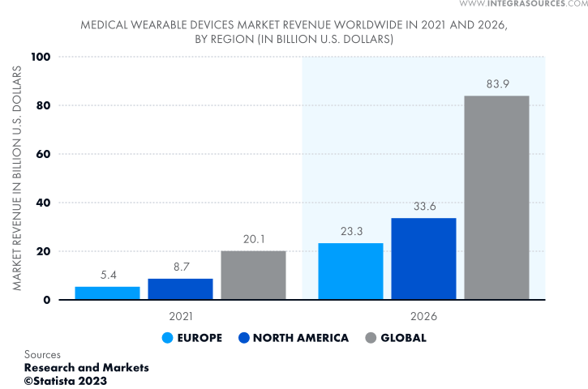Click the 2026 North America bar

(x=423, y=259)
